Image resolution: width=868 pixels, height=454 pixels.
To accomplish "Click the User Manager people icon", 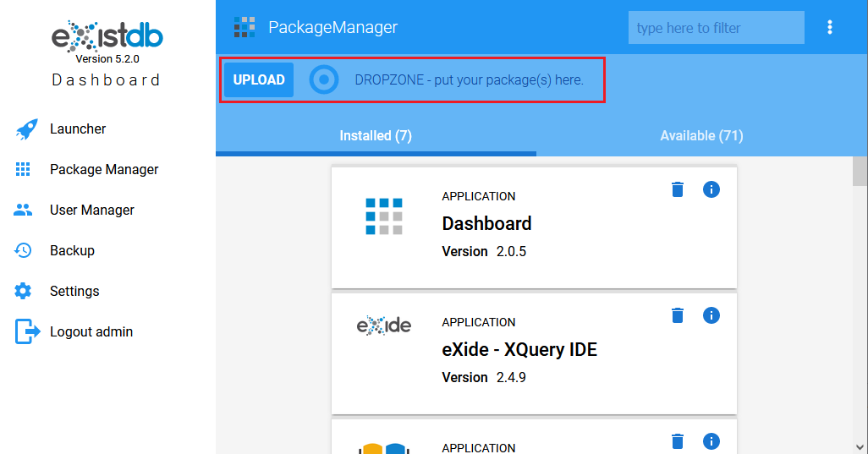I will point(23,210).
